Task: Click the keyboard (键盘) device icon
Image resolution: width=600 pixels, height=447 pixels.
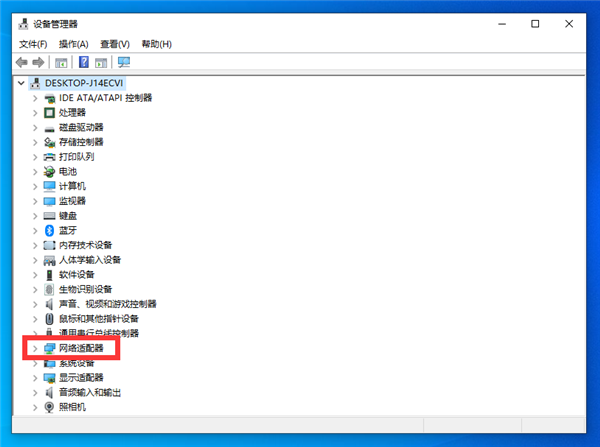Action: [x=49, y=216]
